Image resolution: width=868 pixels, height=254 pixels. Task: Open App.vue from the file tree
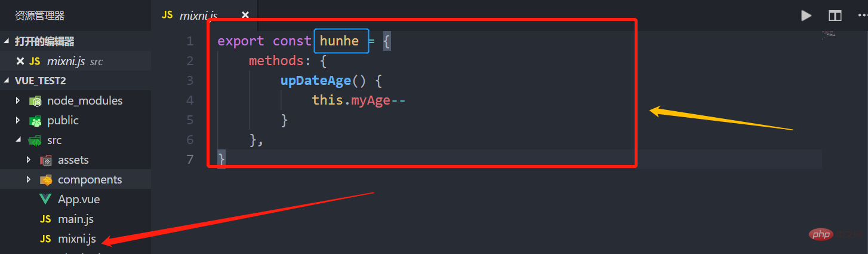[78, 199]
